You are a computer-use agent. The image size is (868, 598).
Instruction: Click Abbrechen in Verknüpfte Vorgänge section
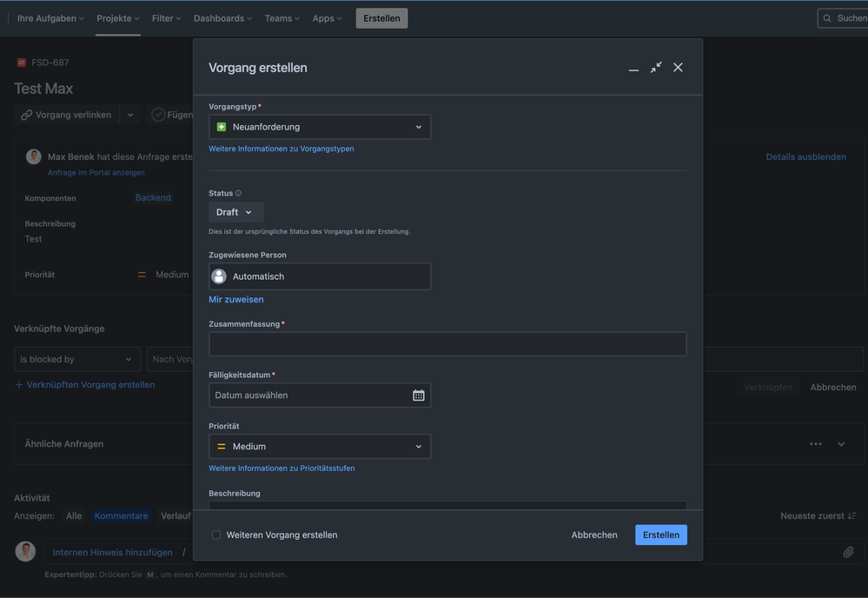coord(833,388)
